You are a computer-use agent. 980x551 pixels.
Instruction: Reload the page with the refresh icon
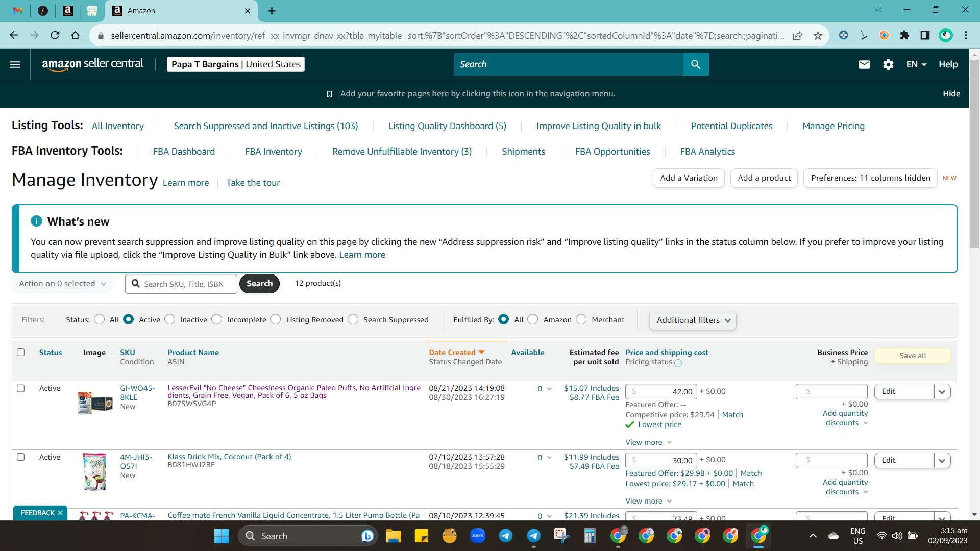pyautogui.click(x=55, y=35)
